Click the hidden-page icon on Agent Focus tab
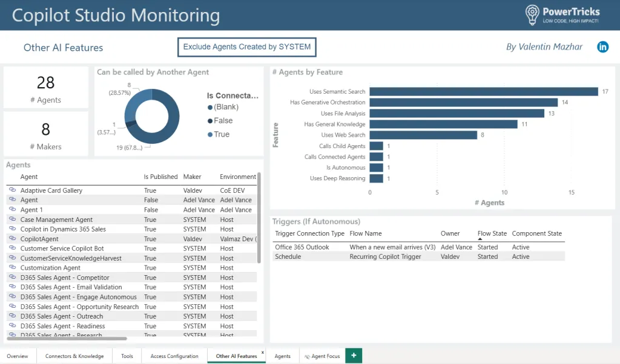 [307, 357]
